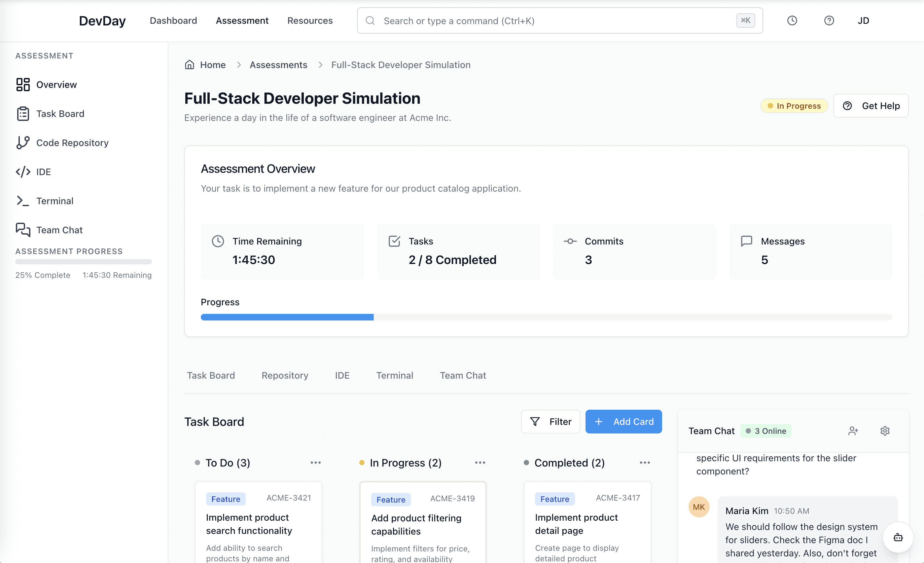
Task: Click the Terminal prompt icon in sidebar
Action: coord(23,201)
